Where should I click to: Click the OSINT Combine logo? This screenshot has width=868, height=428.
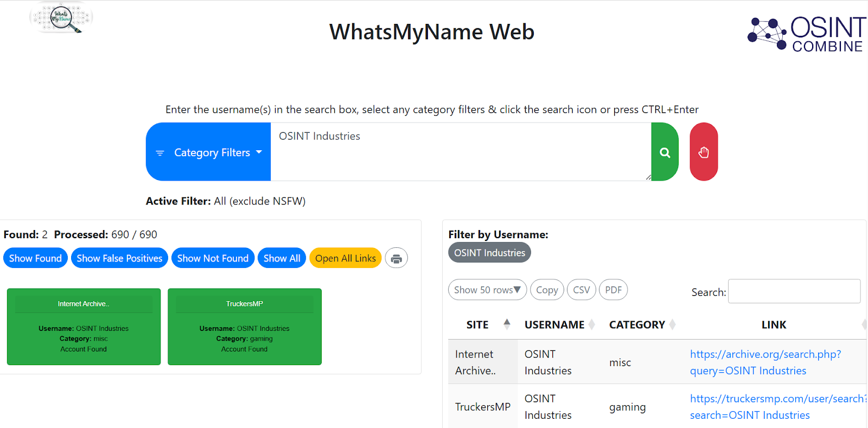point(806,34)
